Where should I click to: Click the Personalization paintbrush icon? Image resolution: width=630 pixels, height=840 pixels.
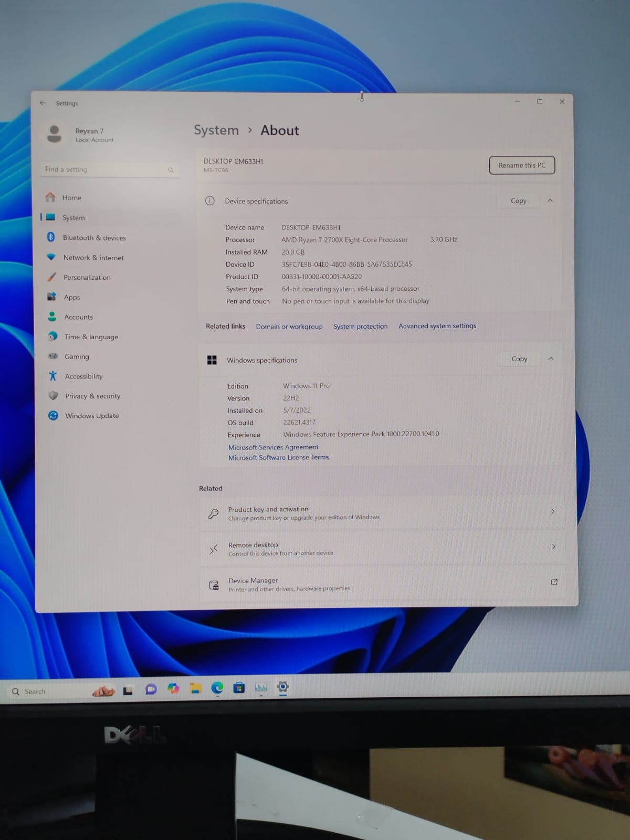[x=51, y=277]
